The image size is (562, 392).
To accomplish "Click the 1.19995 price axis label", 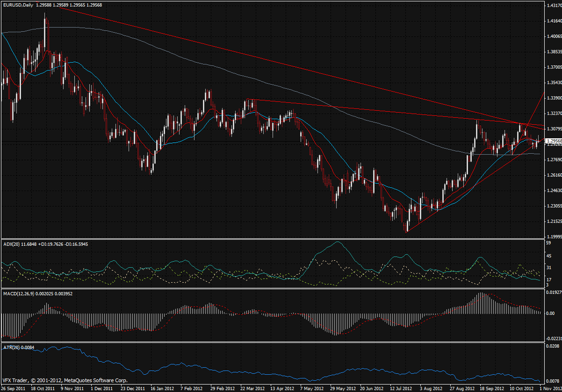I will click(x=553, y=236).
